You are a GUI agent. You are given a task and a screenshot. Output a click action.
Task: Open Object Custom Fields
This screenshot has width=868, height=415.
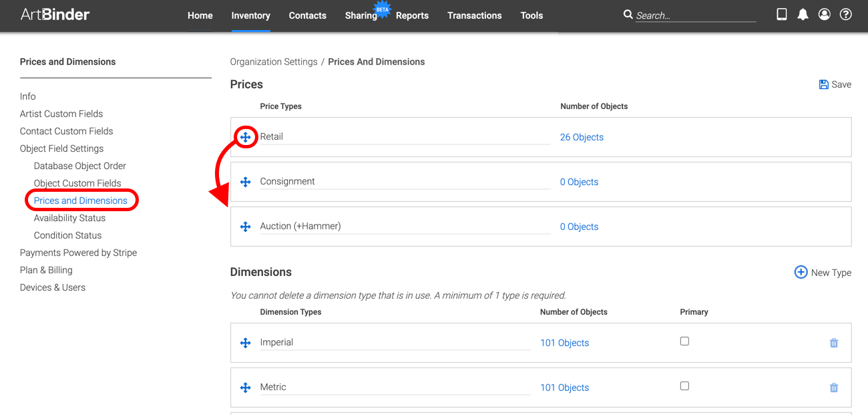[x=77, y=183]
